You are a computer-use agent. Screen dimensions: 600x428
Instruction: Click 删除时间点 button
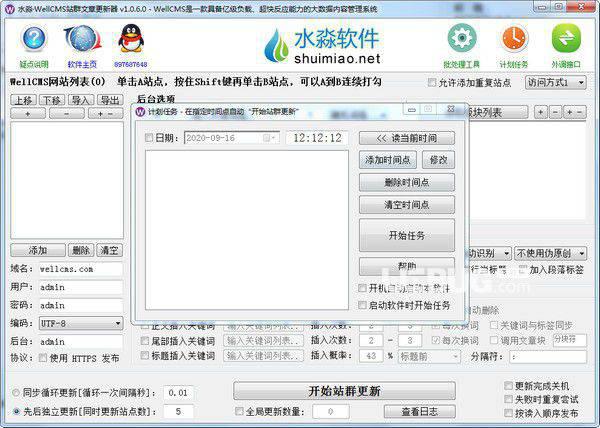pyautogui.click(x=407, y=182)
